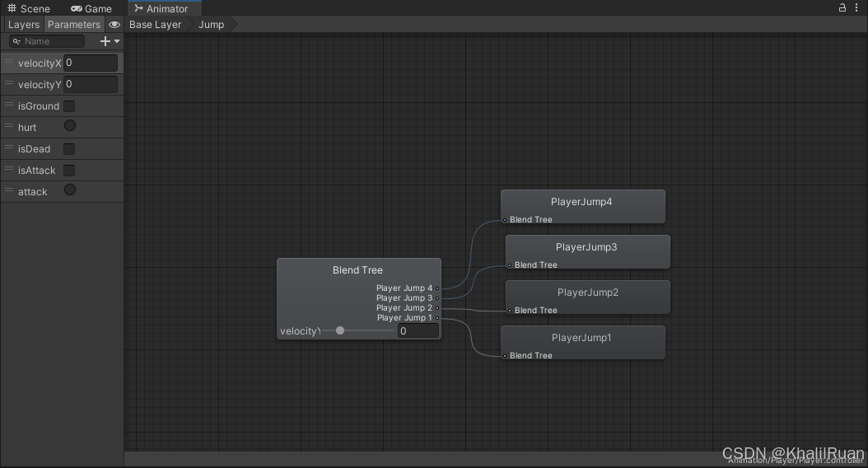Image resolution: width=868 pixels, height=468 pixels.
Task: Click the velocityX value field
Action: (91, 63)
